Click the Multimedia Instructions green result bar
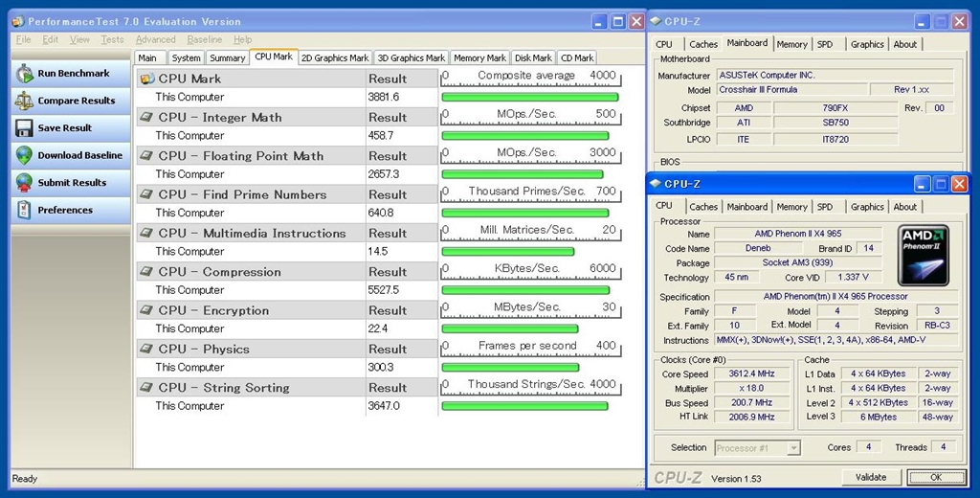980x498 pixels. pyautogui.click(x=507, y=252)
